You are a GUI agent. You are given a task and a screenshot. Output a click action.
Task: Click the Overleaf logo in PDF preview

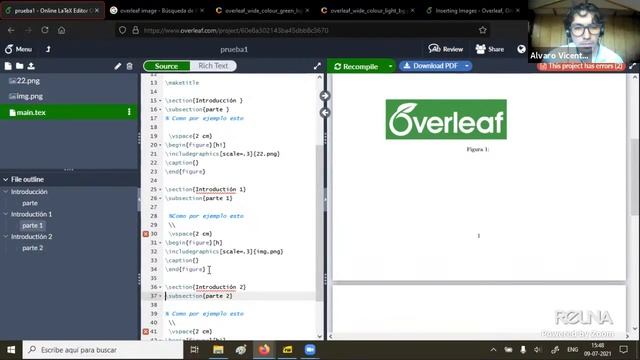(446, 120)
